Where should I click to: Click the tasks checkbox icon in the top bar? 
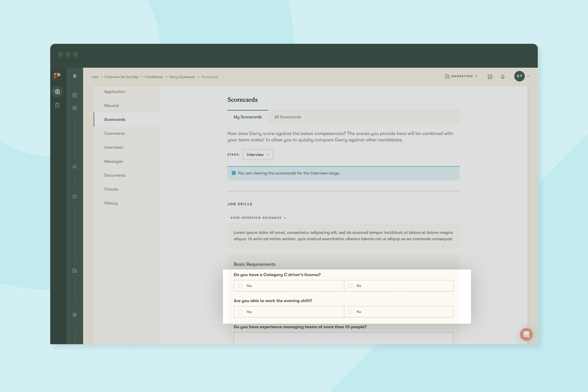pyautogui.click(x=490, y=76)
